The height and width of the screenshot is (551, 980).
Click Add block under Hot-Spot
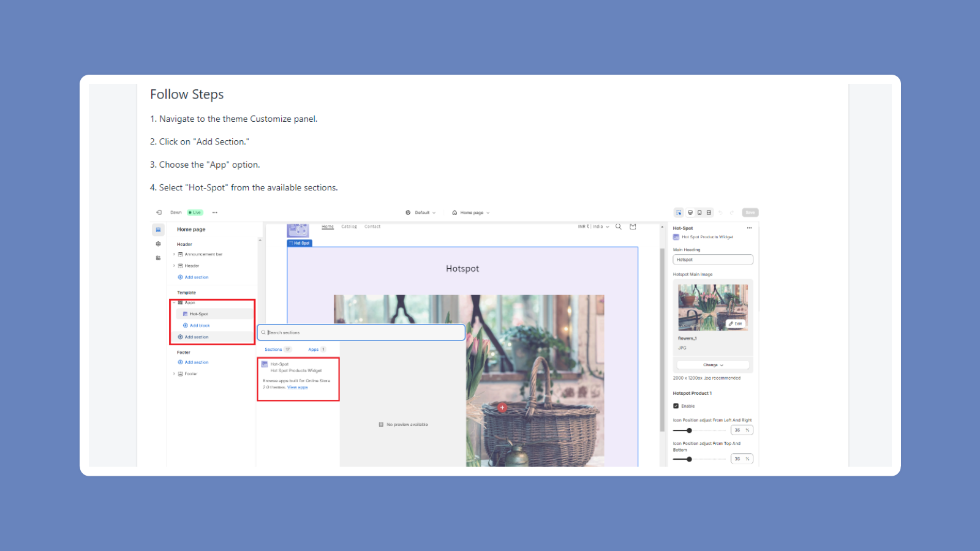[x=197, y=325]
